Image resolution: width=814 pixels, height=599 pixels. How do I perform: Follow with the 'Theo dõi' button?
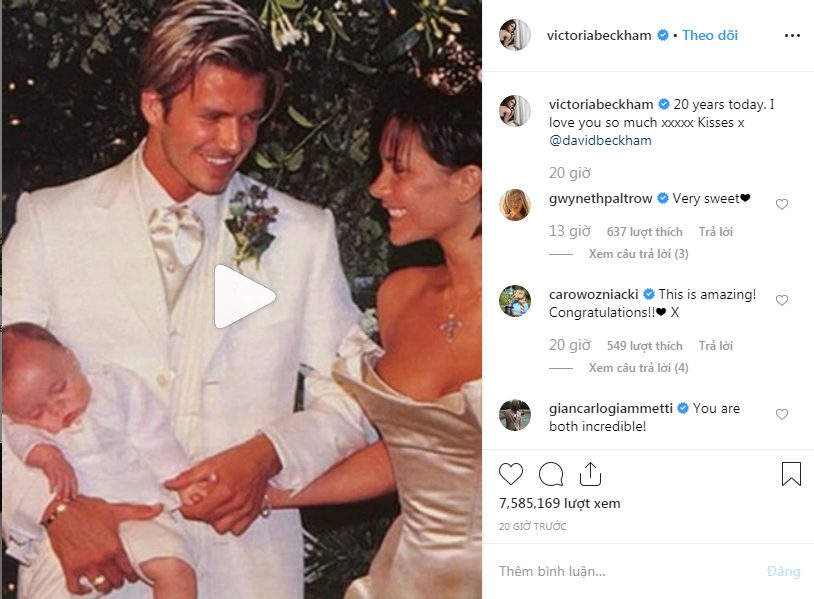pyautogui.click(x=710, y=35)
